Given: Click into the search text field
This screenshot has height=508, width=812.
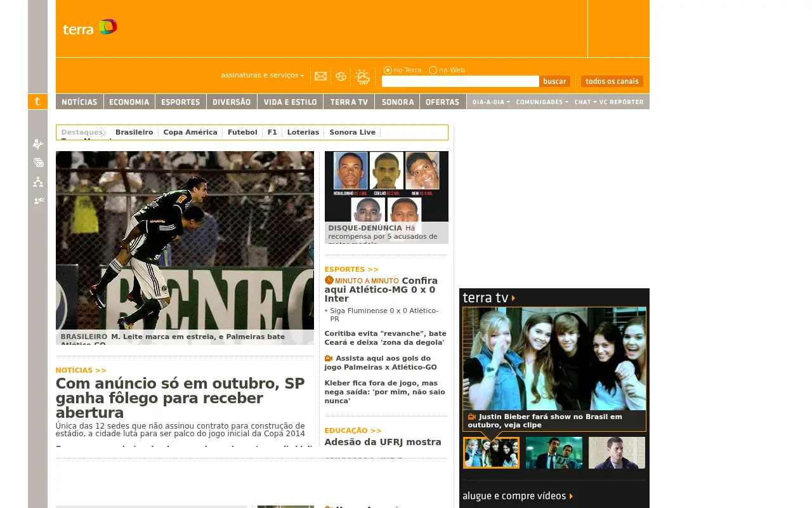Looking at the screenshot, I should point(461,81).
